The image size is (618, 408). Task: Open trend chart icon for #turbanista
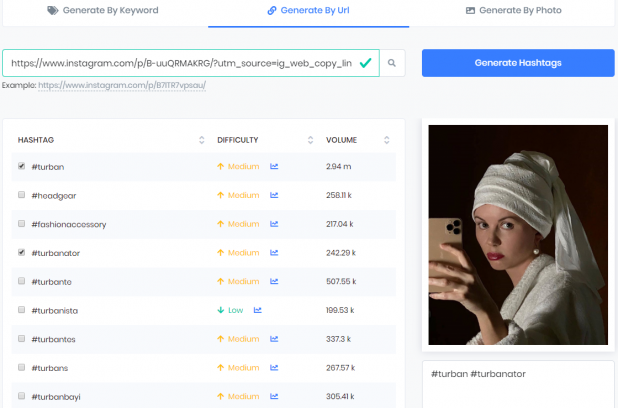[257, 310]
